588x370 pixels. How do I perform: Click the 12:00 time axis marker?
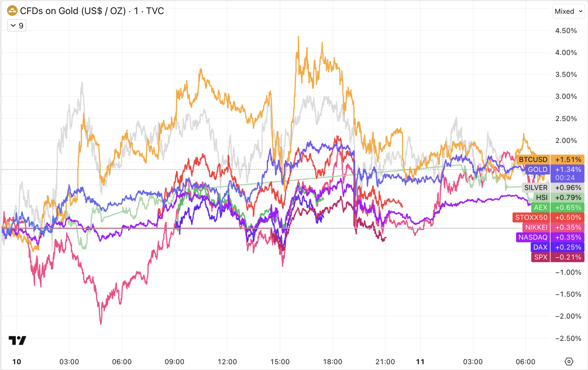[227, 362]
